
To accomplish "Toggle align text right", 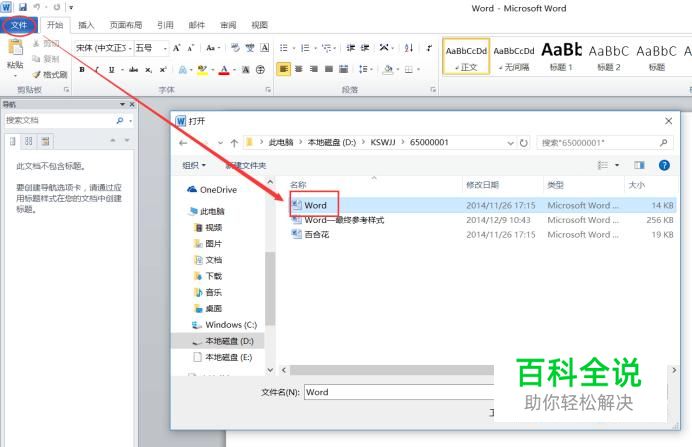I will 314,69.
